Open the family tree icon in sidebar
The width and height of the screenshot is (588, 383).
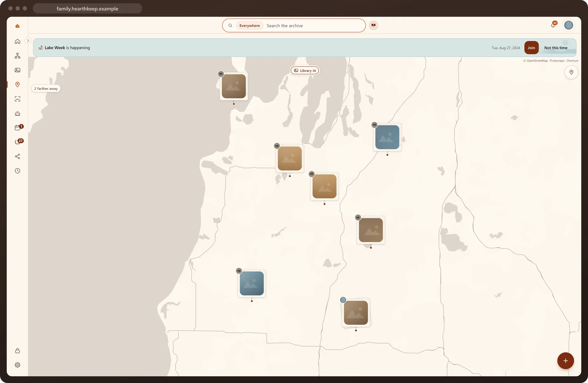17,56
